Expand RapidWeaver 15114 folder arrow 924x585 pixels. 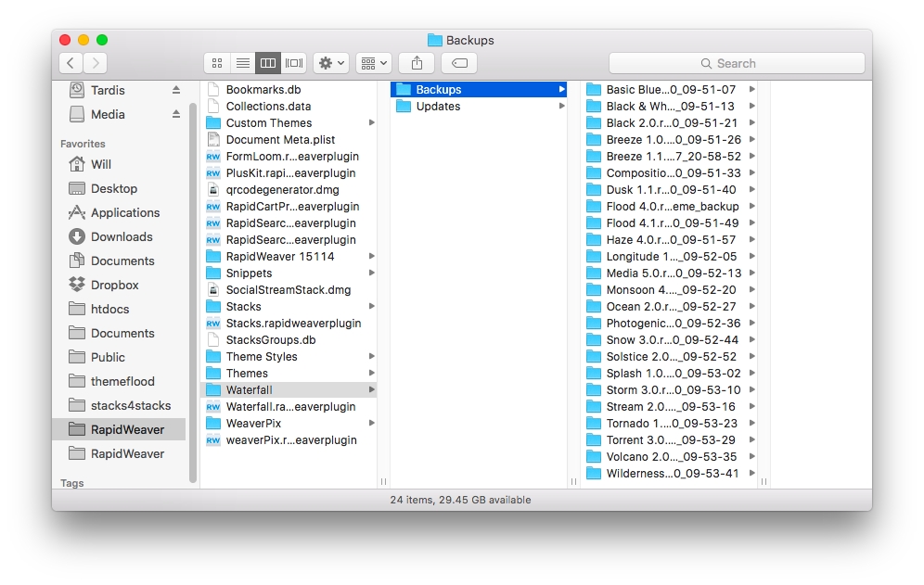371,256
